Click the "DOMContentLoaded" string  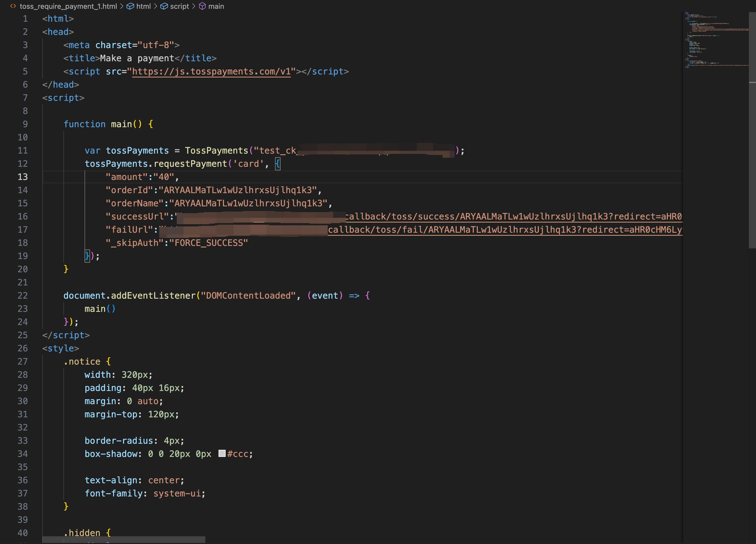tap(248, 296)
